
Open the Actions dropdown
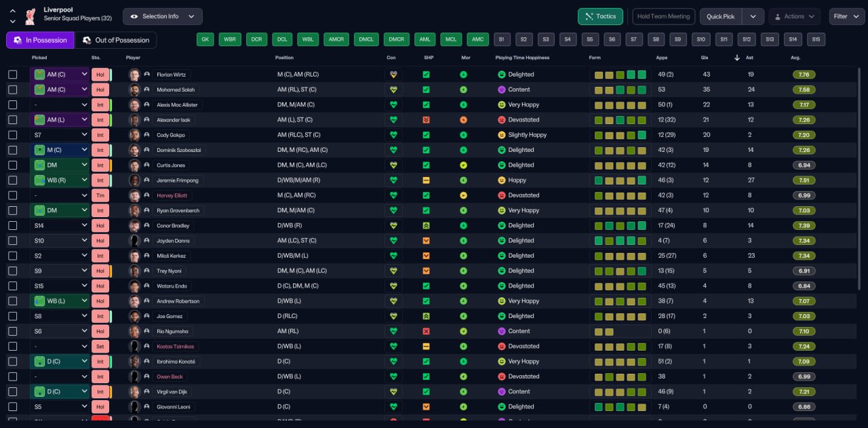click(794, 16)
